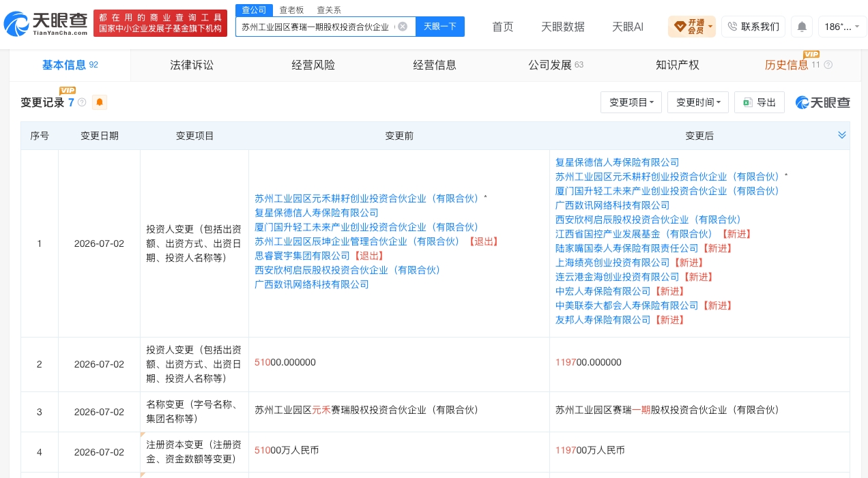
Task: Click the phone icon in 联系我们
Action: (x=732, y=27)
